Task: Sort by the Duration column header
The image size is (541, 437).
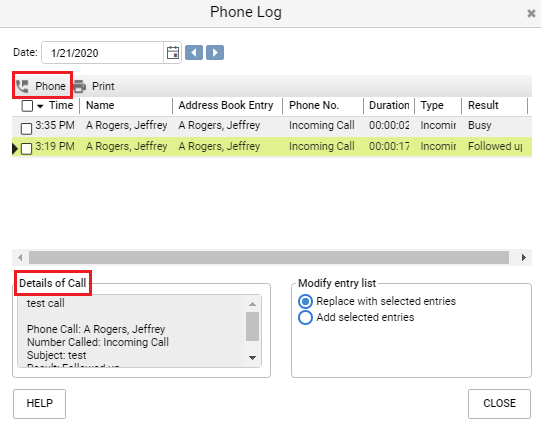Action: coord(389,105)
